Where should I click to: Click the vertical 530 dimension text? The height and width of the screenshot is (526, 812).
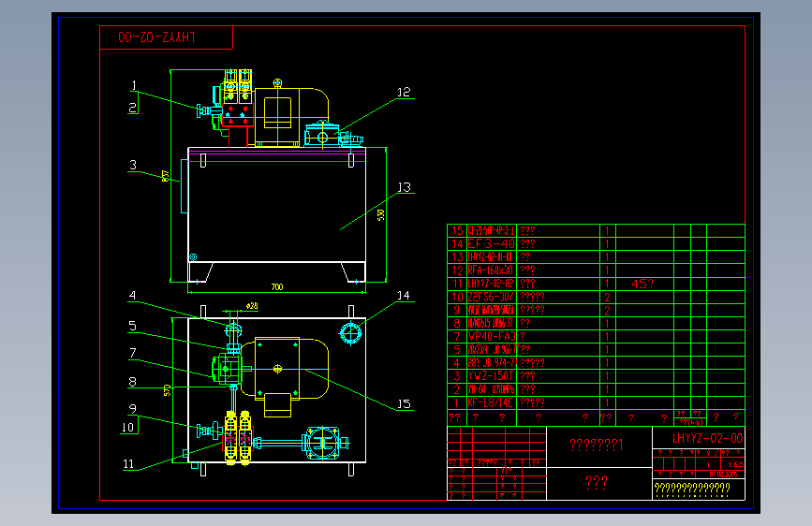coord(380,215)
